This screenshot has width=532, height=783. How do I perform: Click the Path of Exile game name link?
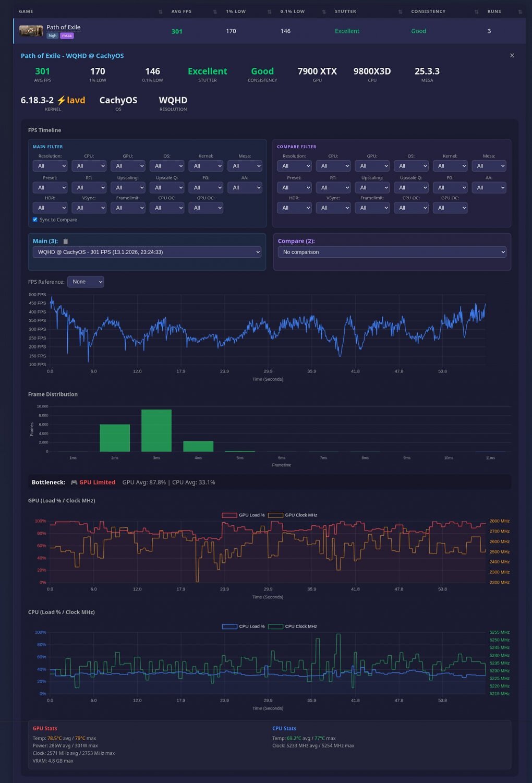tap(63, 27)
